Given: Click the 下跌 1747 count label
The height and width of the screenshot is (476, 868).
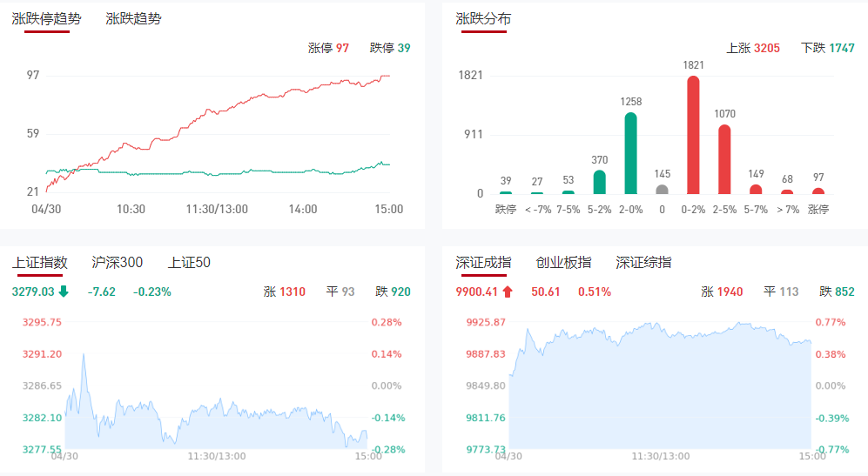Looking at the screenshot, I should point(828,48).
